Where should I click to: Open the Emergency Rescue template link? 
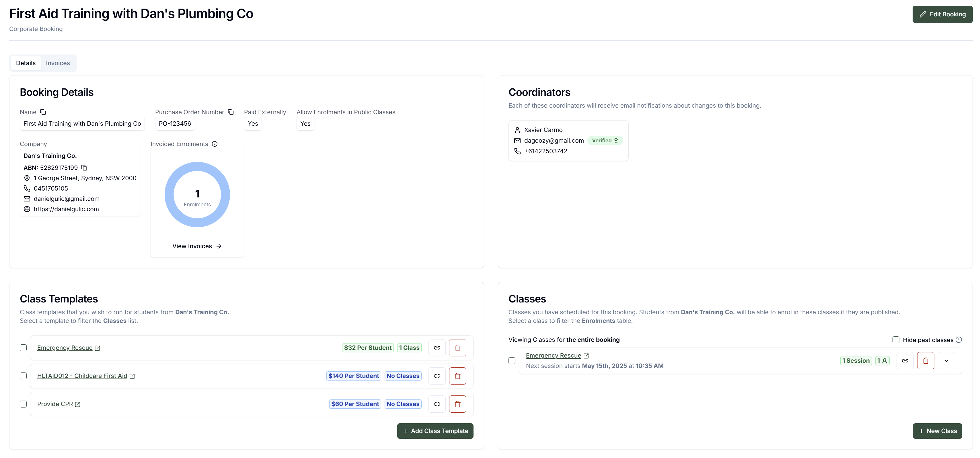65,348
